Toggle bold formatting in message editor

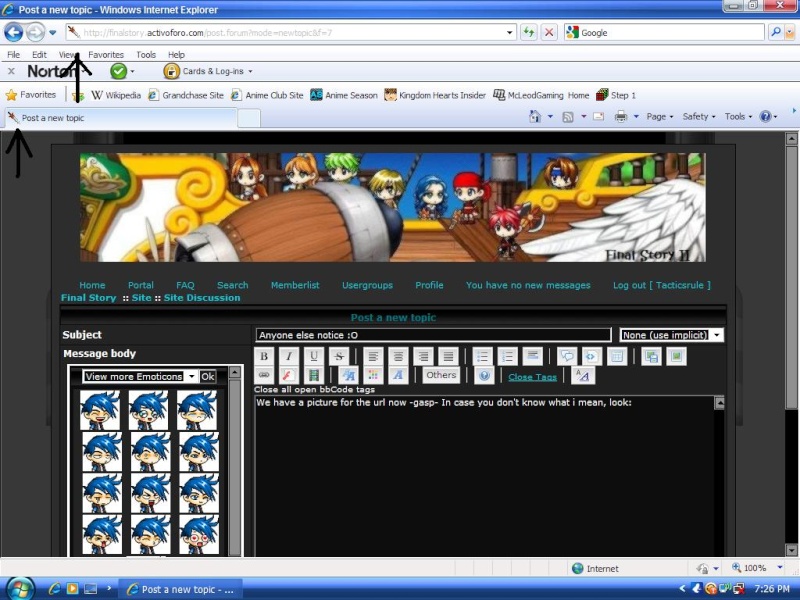click(264, 356)
